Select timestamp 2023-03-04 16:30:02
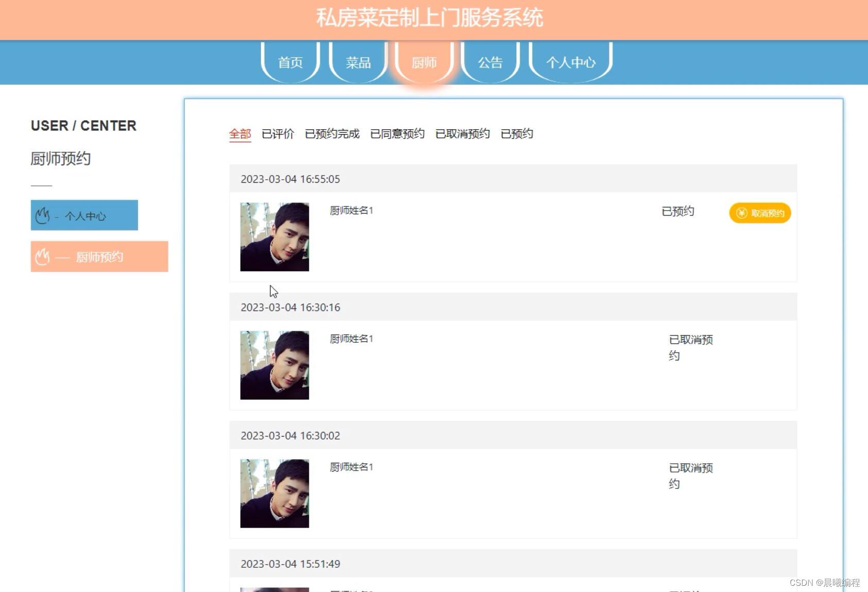 (x=291, y=436)
